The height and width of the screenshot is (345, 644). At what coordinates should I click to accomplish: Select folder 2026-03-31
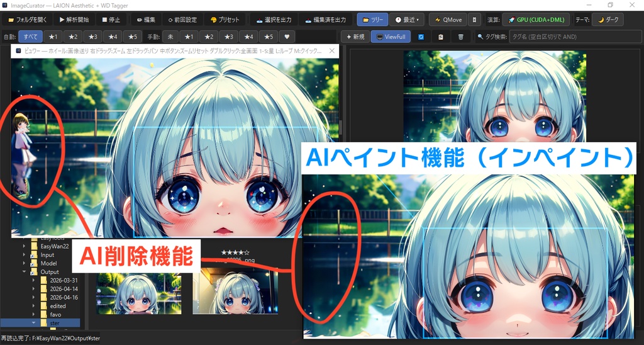point(64,280)
